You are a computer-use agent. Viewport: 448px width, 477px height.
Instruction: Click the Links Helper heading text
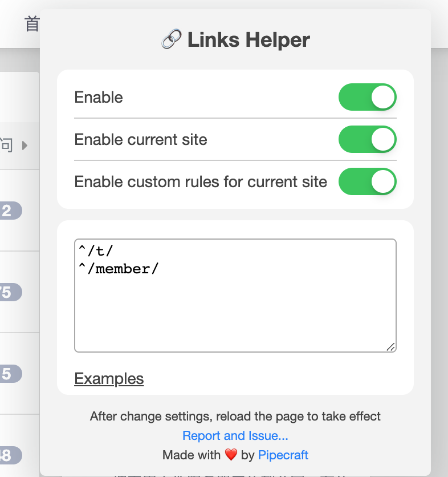click(x=249, y=40)
